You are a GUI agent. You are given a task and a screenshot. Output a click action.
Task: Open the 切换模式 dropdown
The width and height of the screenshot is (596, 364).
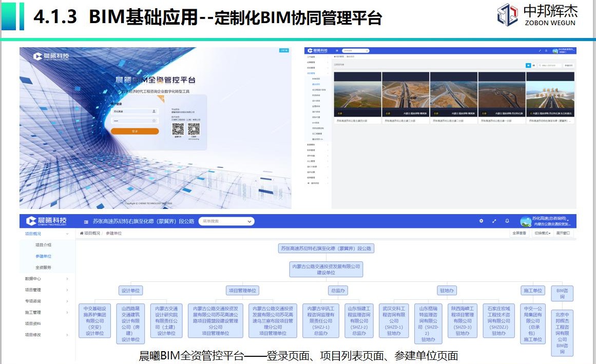point(543,233)
